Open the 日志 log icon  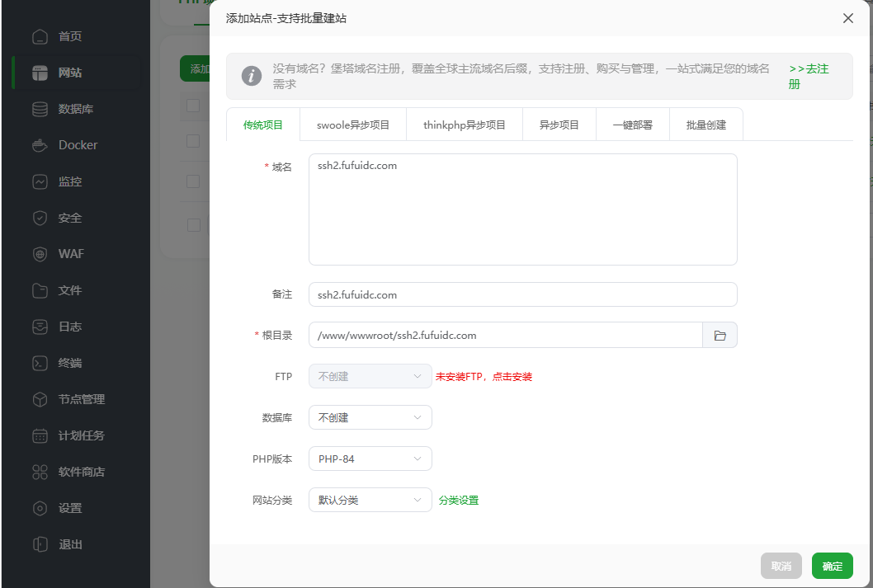click(40, 327)
